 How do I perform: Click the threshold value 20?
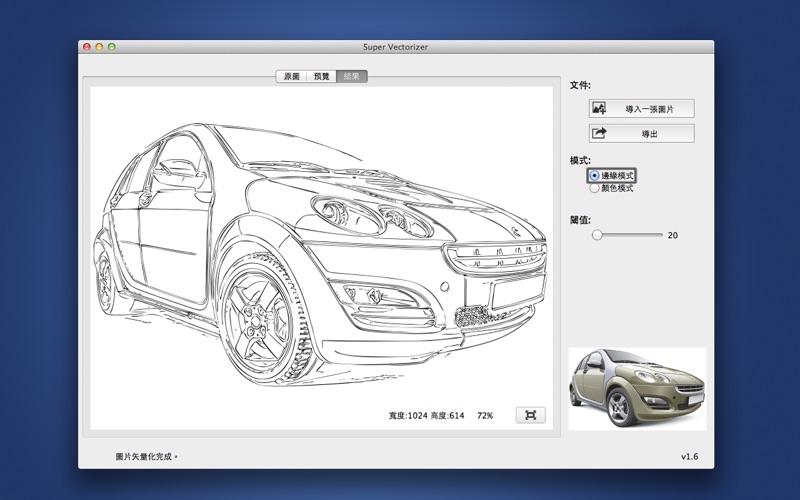672,235
